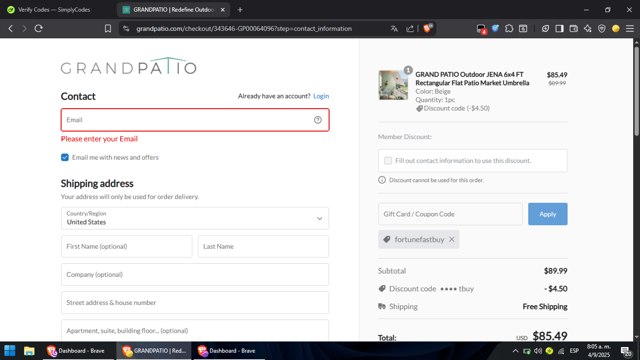Screen dimensions: 640x360
Task: Open Brave Shields lion icon
Action: (x=428, y=28)
